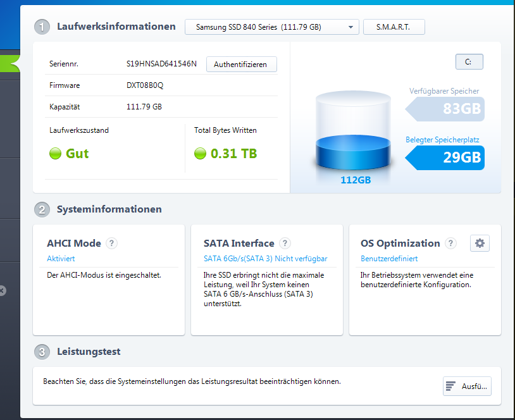Select the C: drive button
The width and height of the screenshot is (515, 420).
469,62
